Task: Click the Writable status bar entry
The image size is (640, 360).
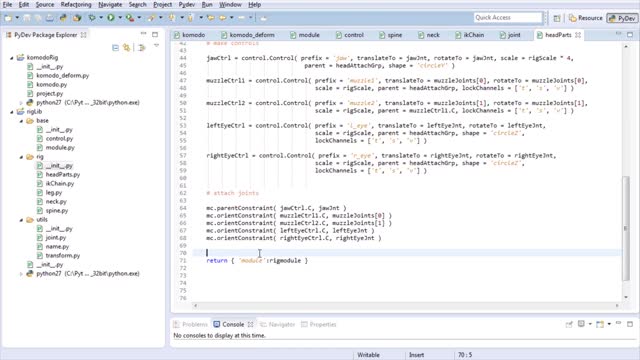Action: coord(369,355)
